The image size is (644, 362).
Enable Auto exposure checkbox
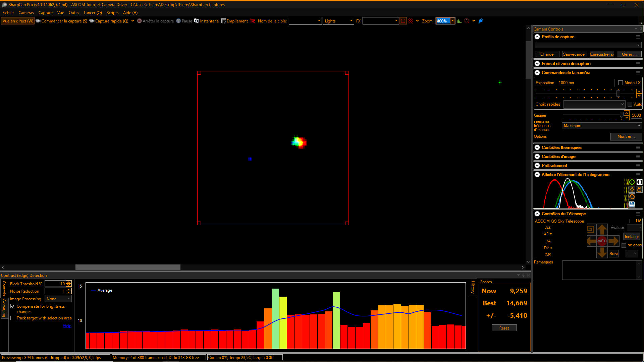[630, 104]
